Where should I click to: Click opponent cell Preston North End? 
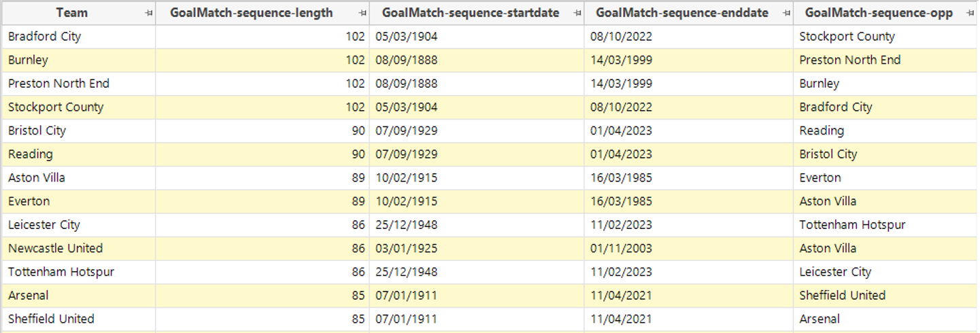click(849, 60)
